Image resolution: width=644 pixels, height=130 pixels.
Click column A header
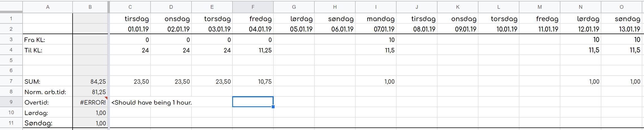pos(48,7)
